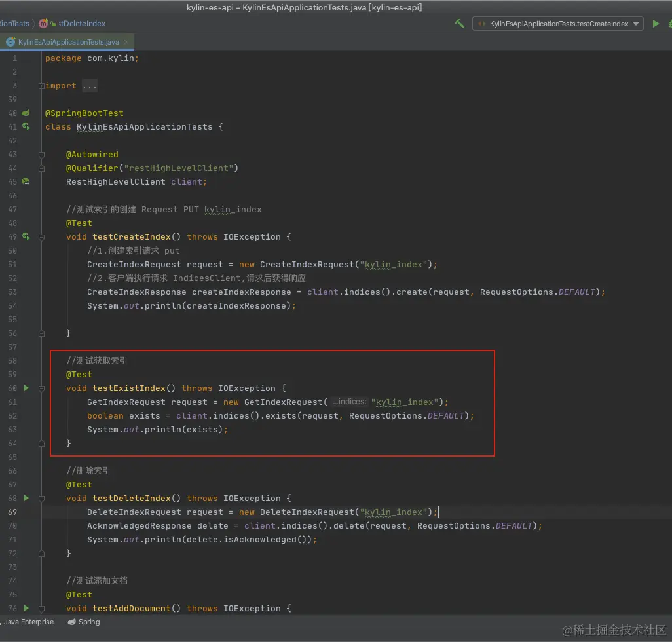
Task: Click the "restHighLevelClient" string on line 44
Action: pyautogui.click(x=178, y=168)
